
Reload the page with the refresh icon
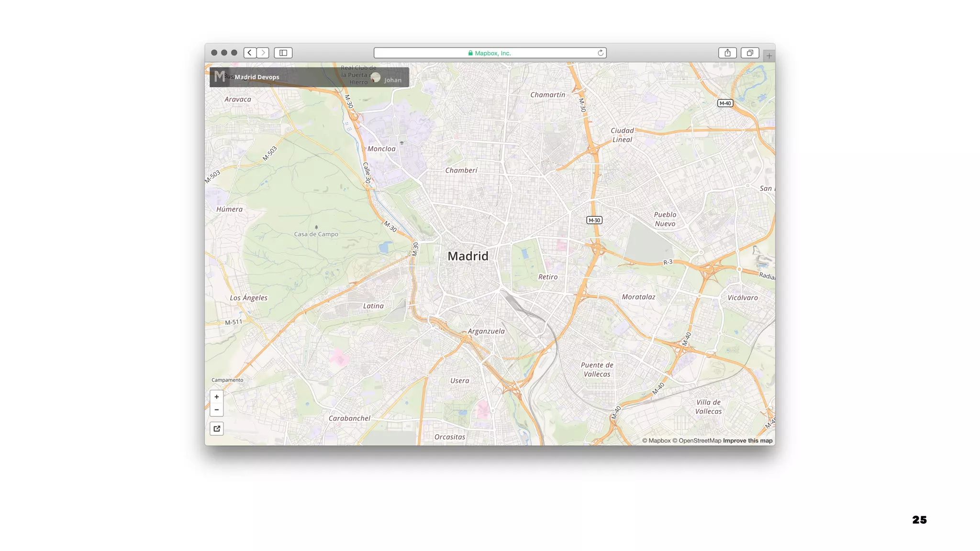point(601,53)
